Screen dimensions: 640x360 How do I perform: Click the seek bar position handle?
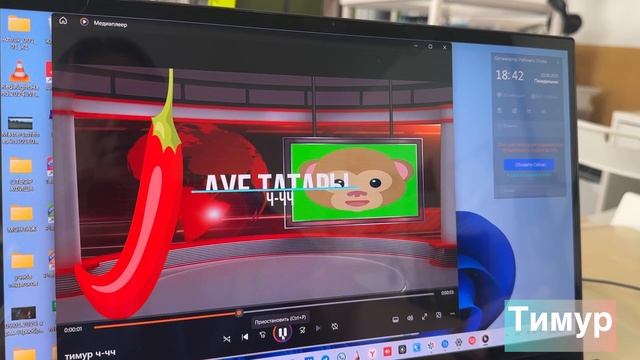(239, 313)
